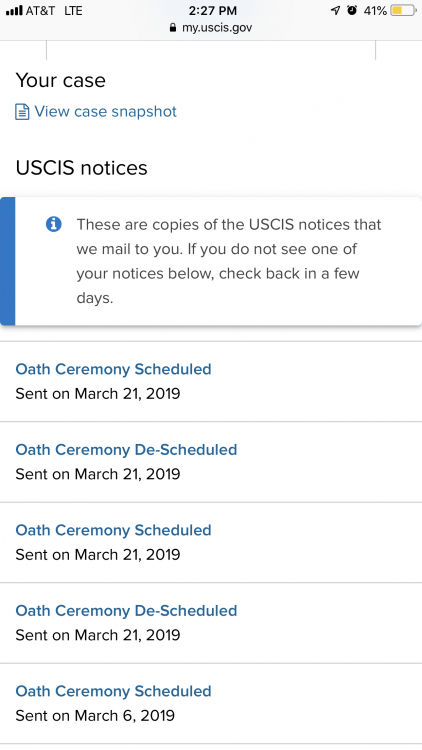Tap the battery icon in status bar
The height and width of the screenshot is (750, 422).
click(x=403, y=11)
